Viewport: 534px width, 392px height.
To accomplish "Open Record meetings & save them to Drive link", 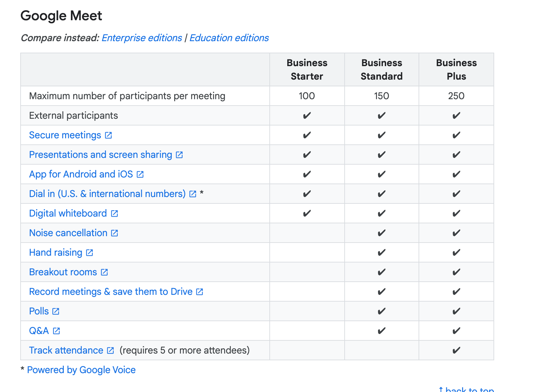I will [111, 291].
